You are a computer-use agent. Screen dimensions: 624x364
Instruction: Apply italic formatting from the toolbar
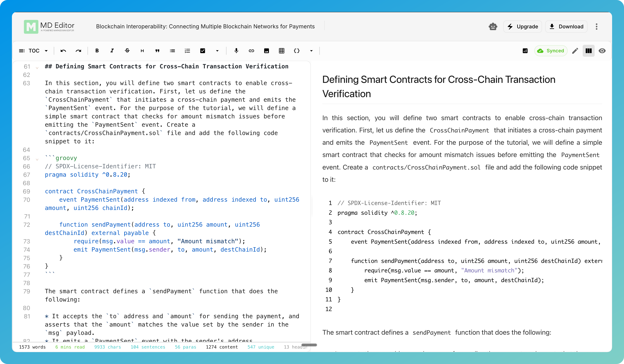point(112,51)
